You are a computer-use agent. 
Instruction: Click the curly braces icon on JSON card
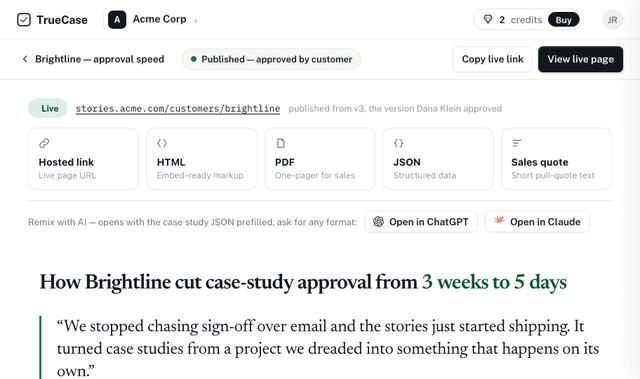coord(398,143)
